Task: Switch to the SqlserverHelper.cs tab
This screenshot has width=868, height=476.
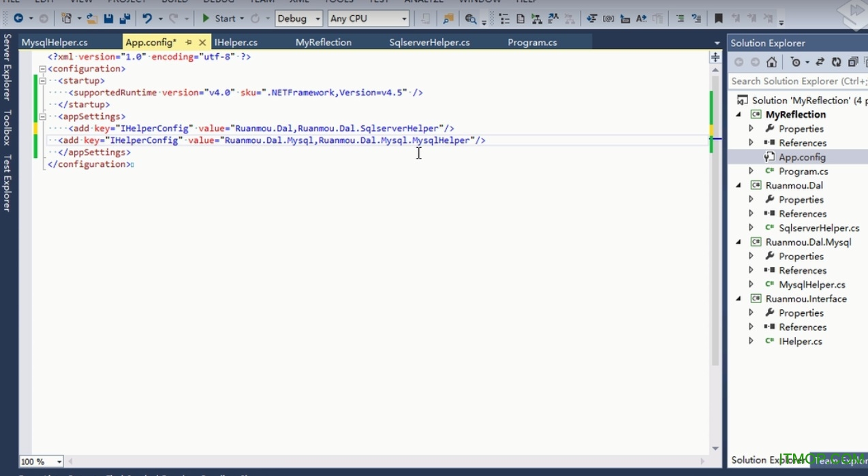Action: 429,42
